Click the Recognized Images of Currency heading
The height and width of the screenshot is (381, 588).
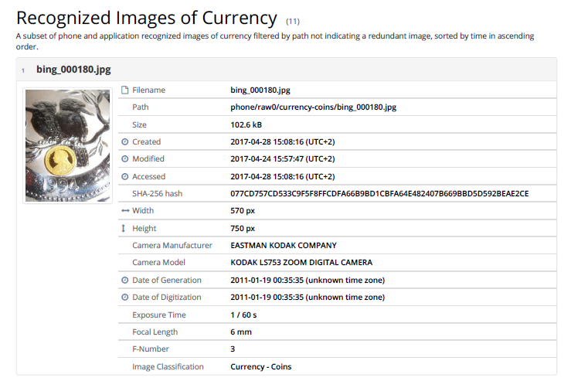147,18
